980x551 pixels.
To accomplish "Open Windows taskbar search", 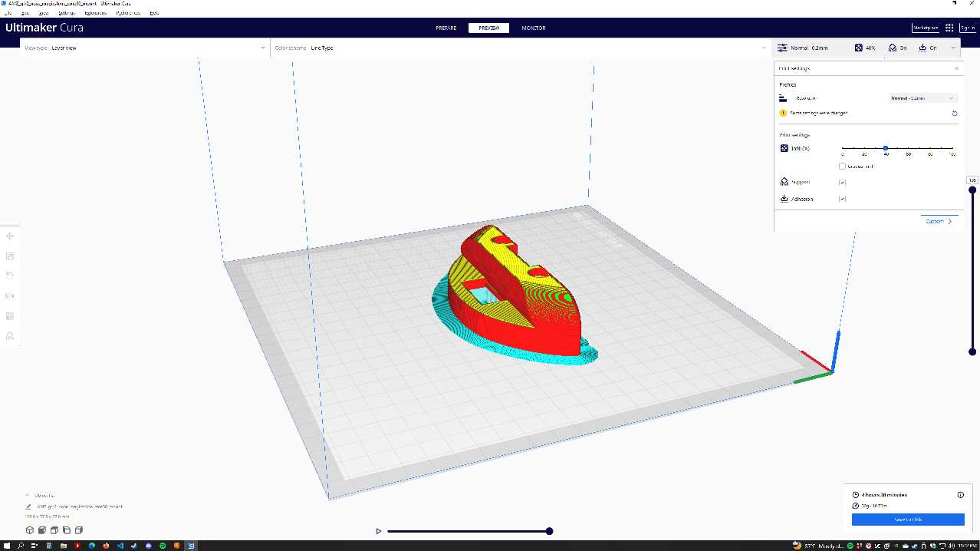I will [x=21, y=546].
